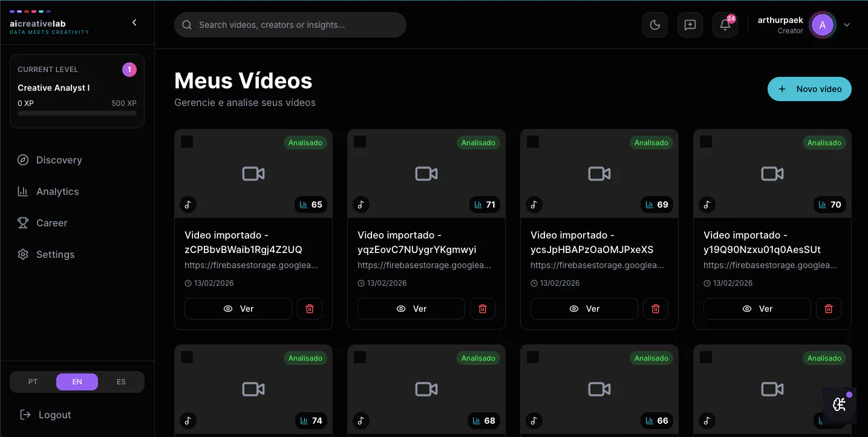Delete the ycsJpHBAPzOaOMJPxeXS video with trash icon
Image resolution: width=868 pixels, height=437 pixels.
[656, 309]
